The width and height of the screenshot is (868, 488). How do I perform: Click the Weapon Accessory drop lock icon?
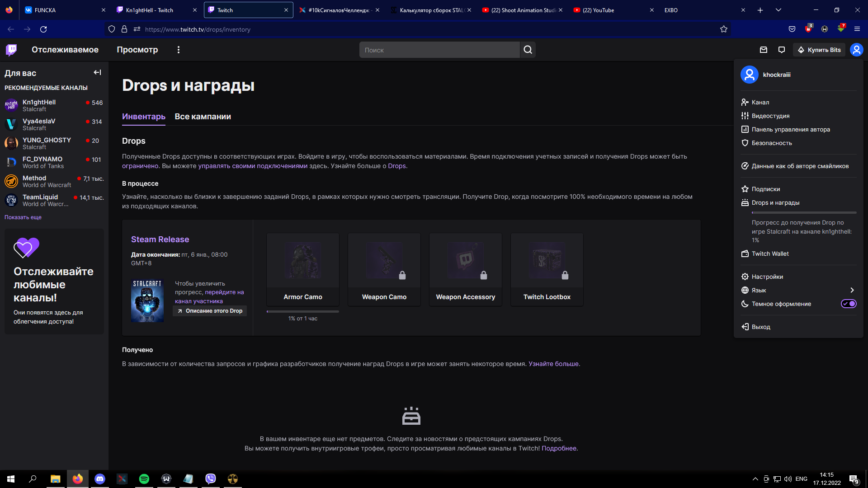(x=484, y=275)
